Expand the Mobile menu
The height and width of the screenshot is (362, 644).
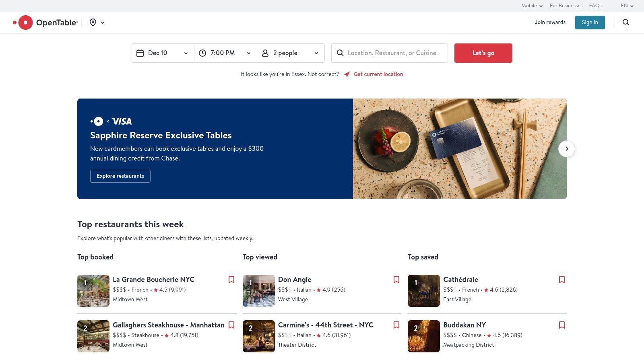coord(532,6)
